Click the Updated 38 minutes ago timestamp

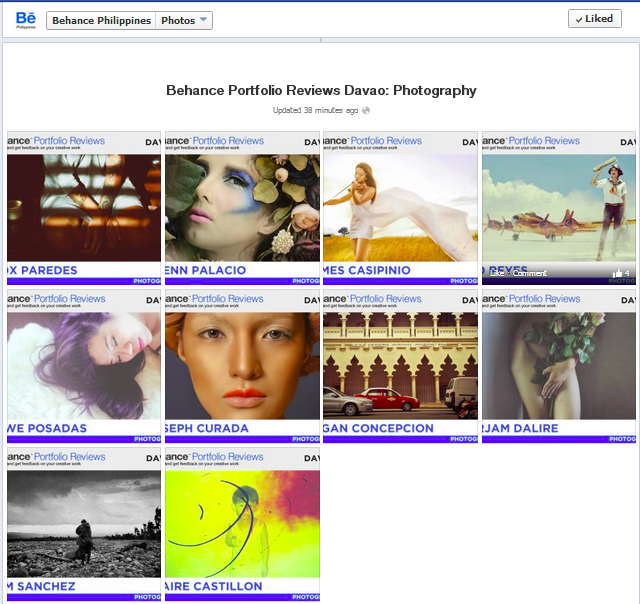315,111
